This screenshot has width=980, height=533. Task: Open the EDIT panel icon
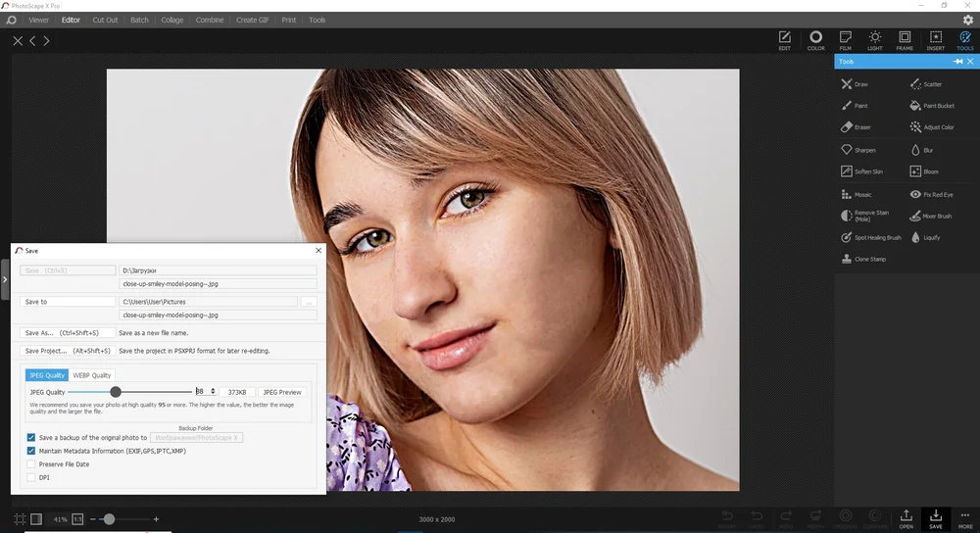(x=784, y=40)
